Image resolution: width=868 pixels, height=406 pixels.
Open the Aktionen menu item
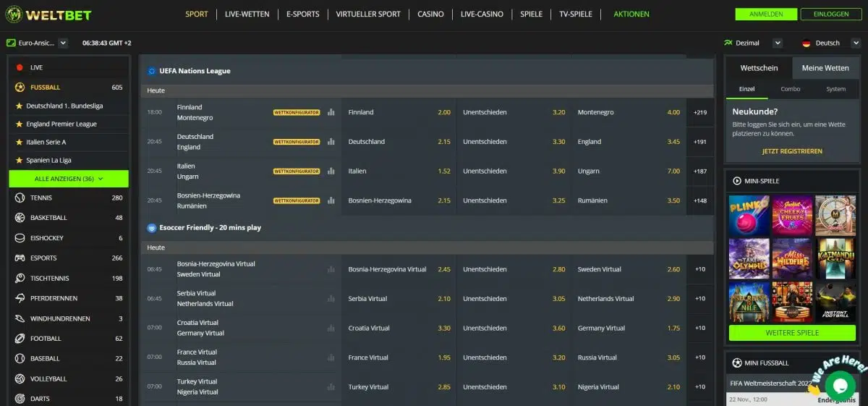pyautogui.click(x=631, y=14)
